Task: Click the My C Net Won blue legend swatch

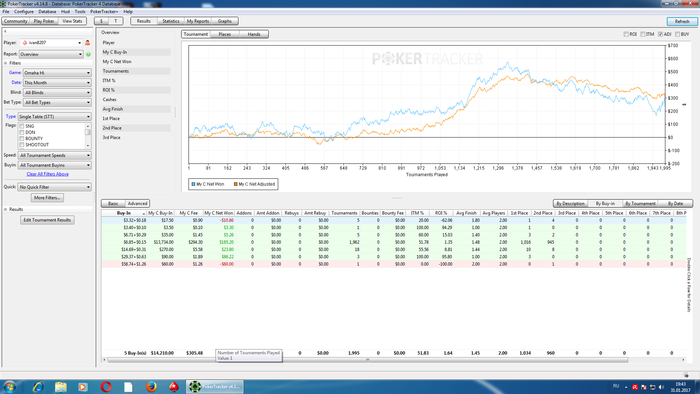Action: coord(193,184)
